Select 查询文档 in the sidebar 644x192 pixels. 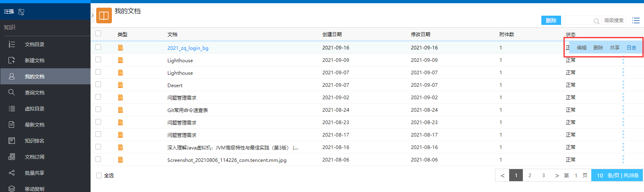tap(35, 93)
